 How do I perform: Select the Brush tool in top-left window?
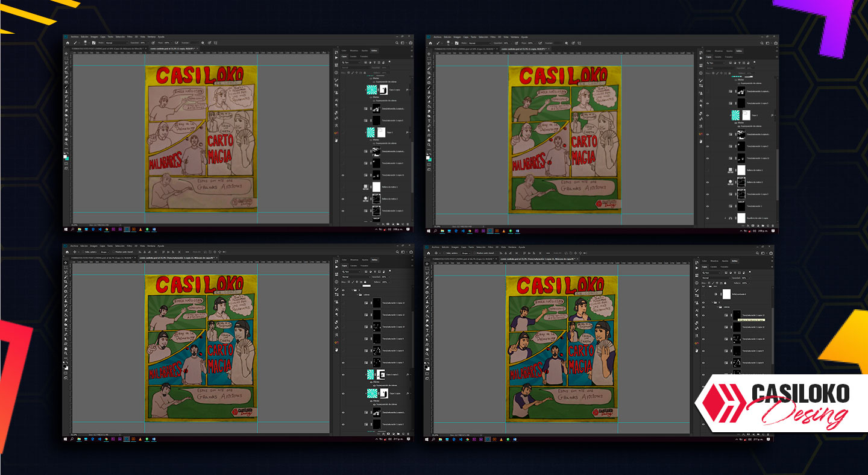coord(66,87)
